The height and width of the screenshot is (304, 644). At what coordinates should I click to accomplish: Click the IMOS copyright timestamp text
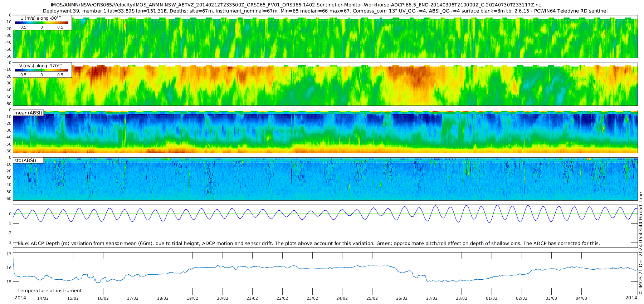tap(640, 243)
